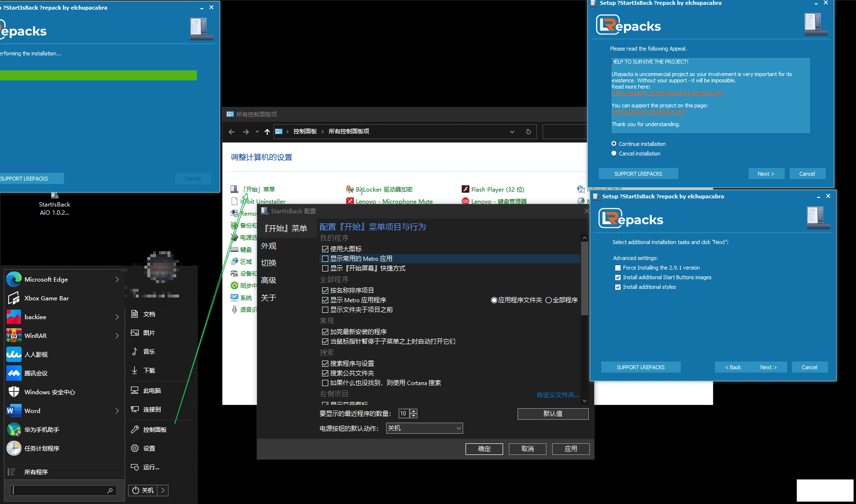Open 任务计划程序 clock icon

14,448
